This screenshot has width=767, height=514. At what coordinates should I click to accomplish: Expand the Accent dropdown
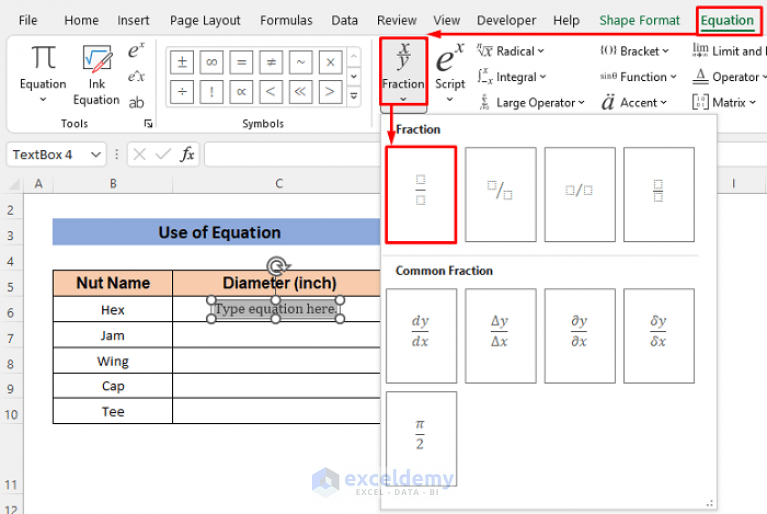click(634, 103)
